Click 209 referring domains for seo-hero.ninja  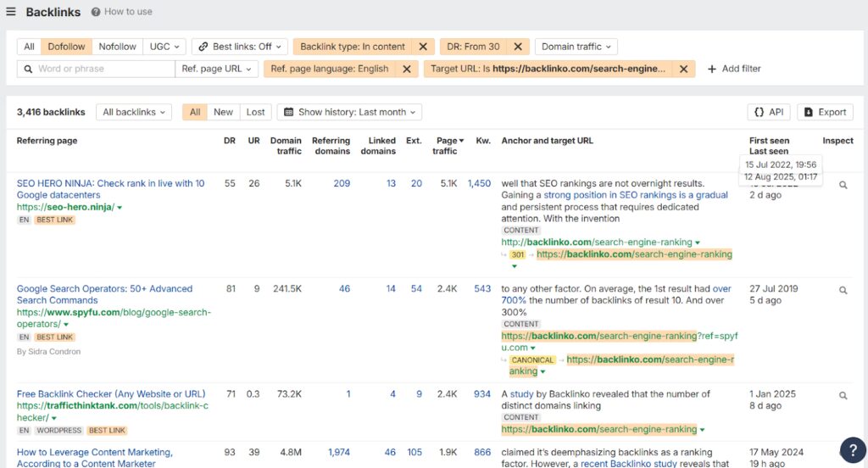(x=342, y=183)
